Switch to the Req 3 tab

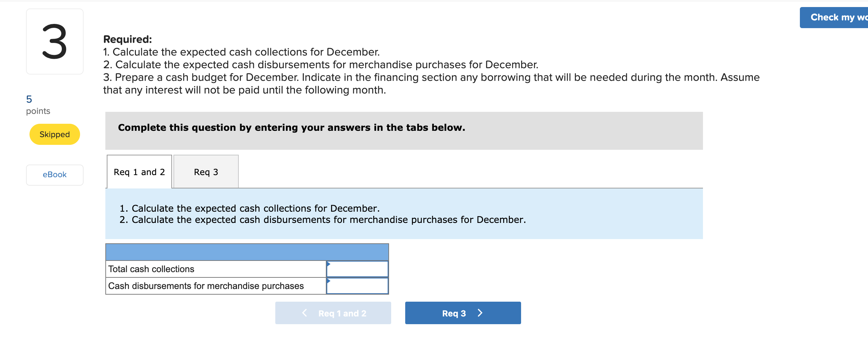(206, 172)
